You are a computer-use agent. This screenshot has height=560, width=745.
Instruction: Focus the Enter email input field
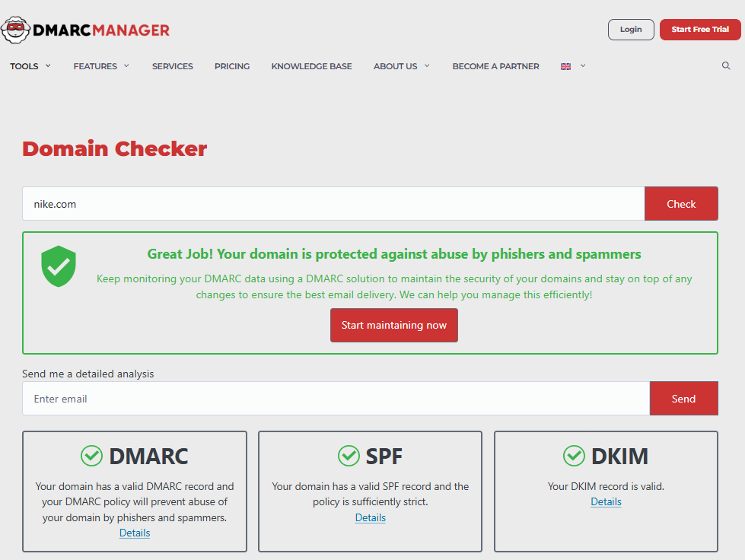tap(336, 399)
